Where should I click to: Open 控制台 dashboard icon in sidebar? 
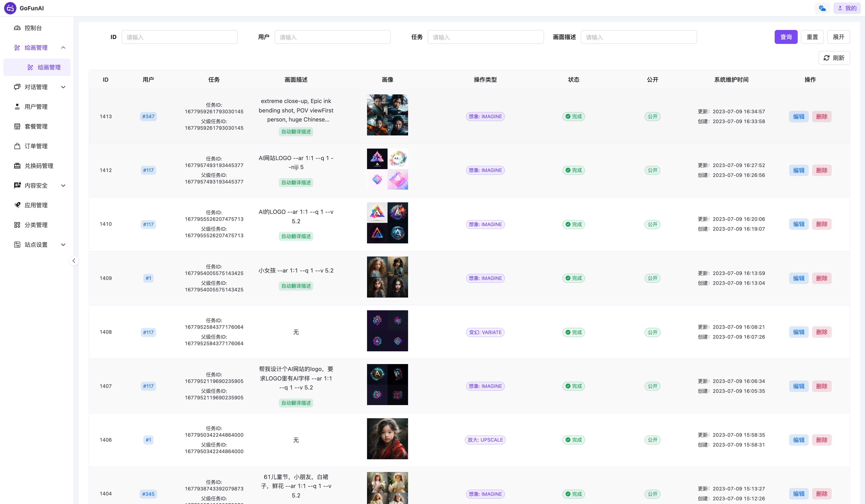coord(17,28)
